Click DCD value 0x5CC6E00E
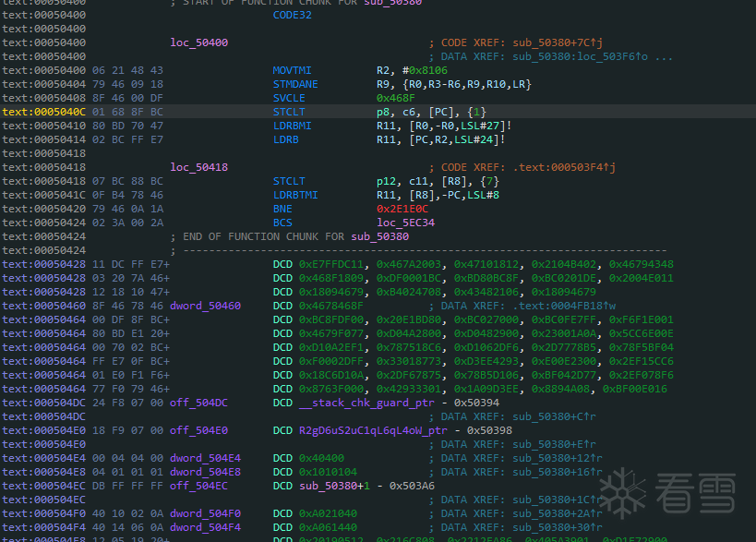 642,333
